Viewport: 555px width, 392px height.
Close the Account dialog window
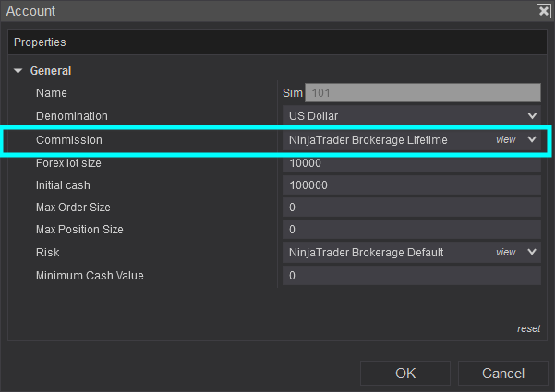point(543,11)
